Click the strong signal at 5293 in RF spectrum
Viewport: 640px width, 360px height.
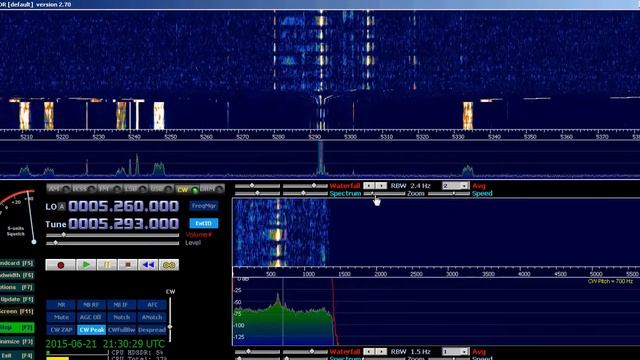pos(321,158)
